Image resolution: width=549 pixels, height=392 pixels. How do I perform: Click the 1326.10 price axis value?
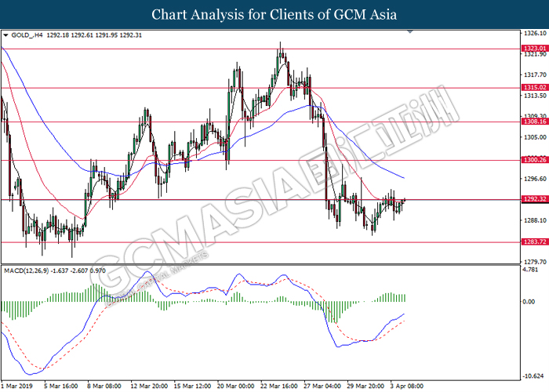pyautogui.click(x=535, y=33)
